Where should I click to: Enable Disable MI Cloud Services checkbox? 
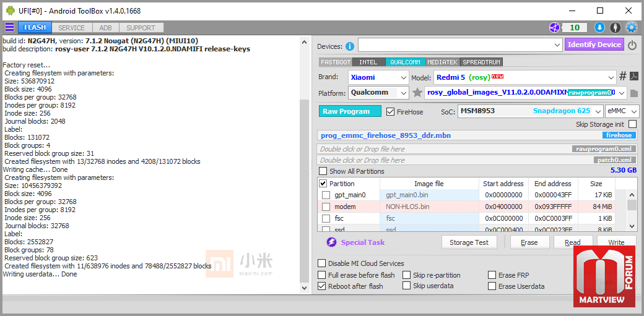323,263
